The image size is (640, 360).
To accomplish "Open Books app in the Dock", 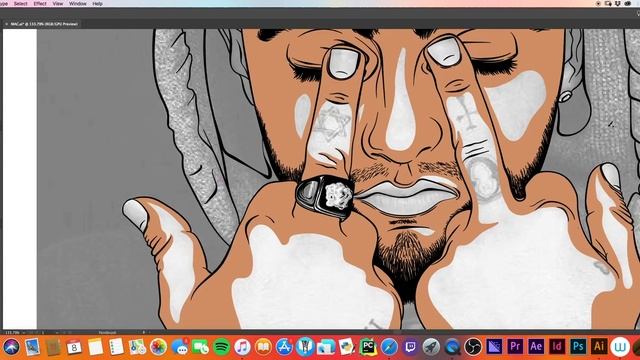I will (x=263, y=347).
